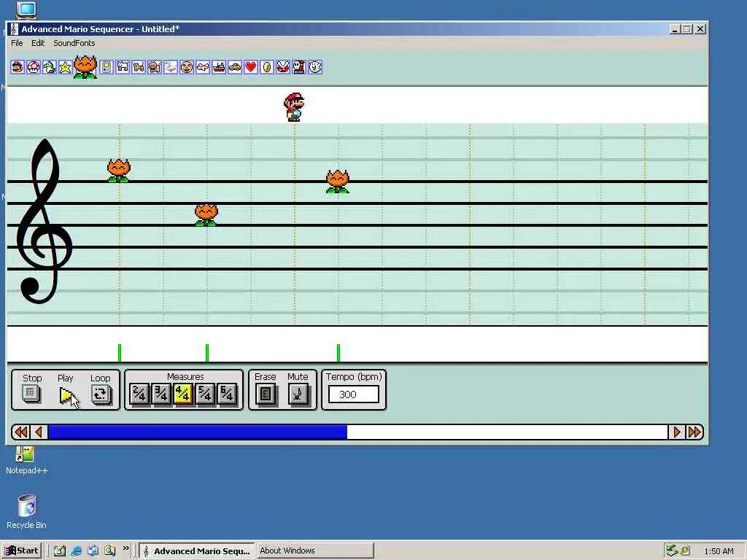Set measures to 6/4 time

click(227, 394)
